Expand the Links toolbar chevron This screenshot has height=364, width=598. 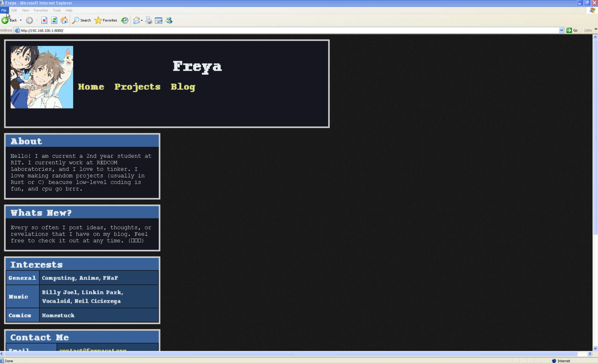coord(596,29)
